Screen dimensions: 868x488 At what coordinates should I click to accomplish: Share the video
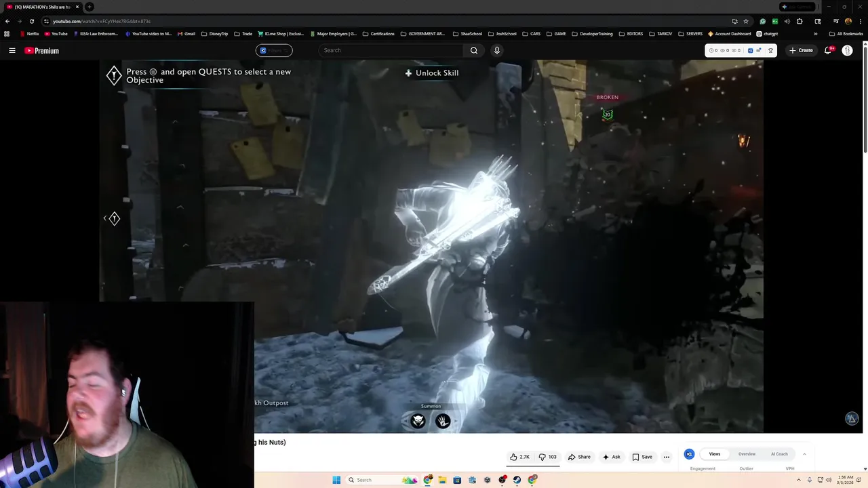click(579, 457)
